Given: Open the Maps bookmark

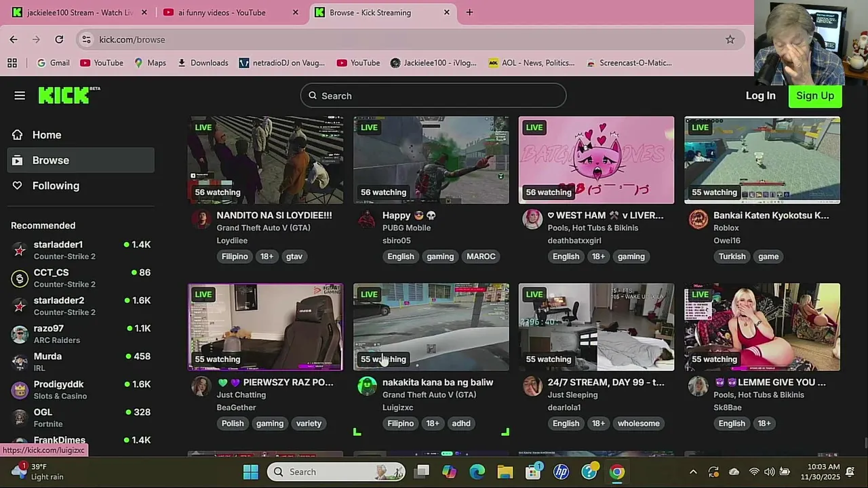Looking at the screenshot, I should click(150, 63).
